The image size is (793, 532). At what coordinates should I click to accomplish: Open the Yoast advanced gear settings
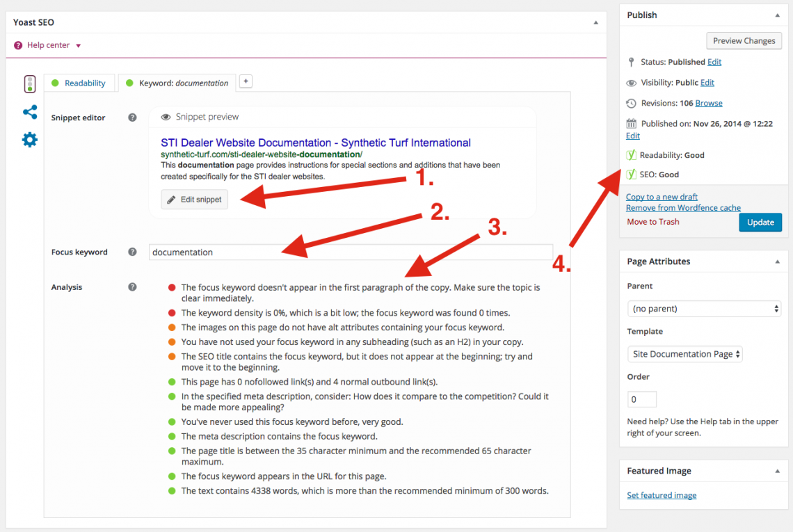click(30, 140)
